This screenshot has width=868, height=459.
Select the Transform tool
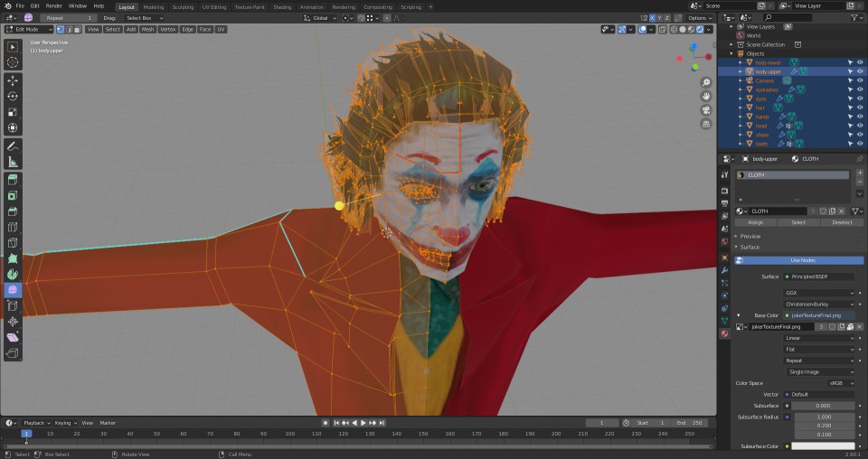(x=12, y=127)
